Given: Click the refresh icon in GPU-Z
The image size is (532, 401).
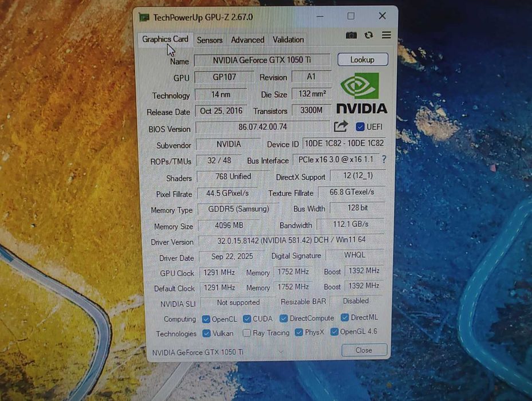Looking at the screenshot, I should point(369,35).
